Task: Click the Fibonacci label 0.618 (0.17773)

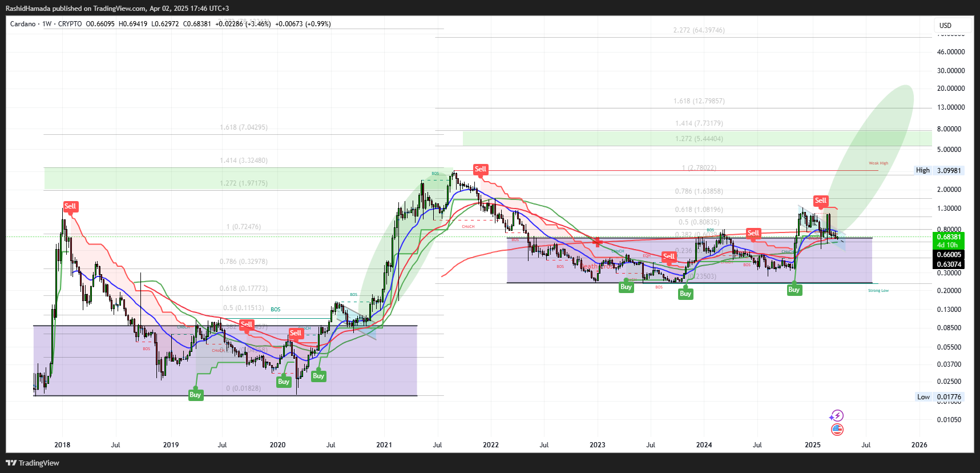Action: pyautogui.click(x=244, y=288)
